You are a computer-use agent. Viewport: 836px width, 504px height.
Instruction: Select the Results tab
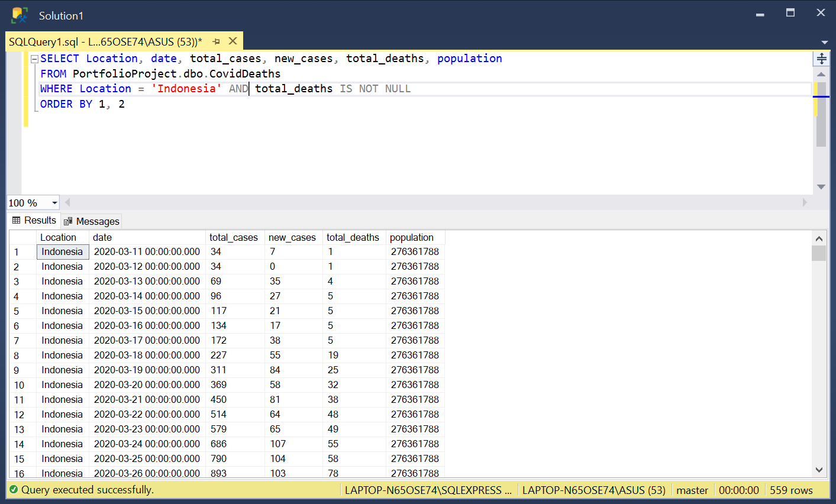pos(38,220)
